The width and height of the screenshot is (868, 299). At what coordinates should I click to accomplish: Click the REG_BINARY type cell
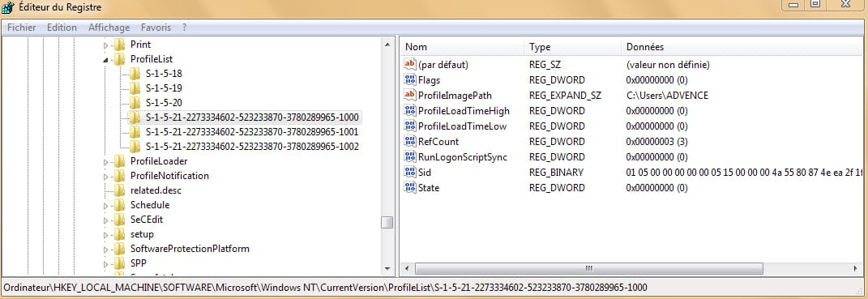pos(556,173)
